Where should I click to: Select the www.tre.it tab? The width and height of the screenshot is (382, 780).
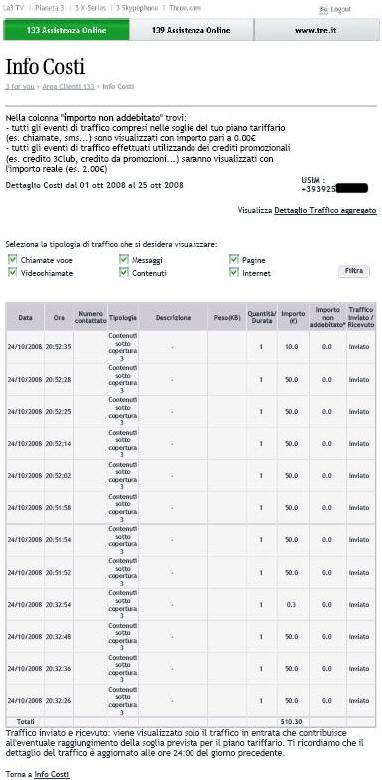coord(316,30)
